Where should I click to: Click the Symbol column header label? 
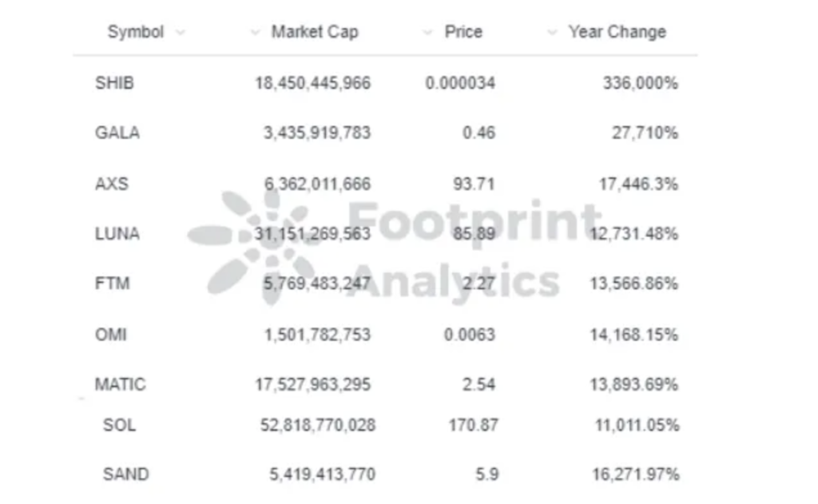click(135, 32)
